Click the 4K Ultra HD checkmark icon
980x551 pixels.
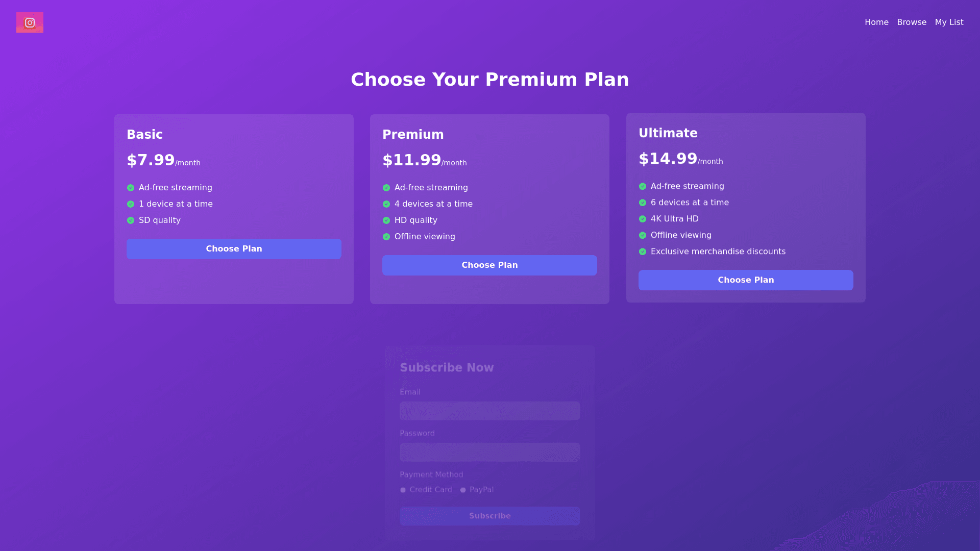pyautogui.click(x=643, y=219)
